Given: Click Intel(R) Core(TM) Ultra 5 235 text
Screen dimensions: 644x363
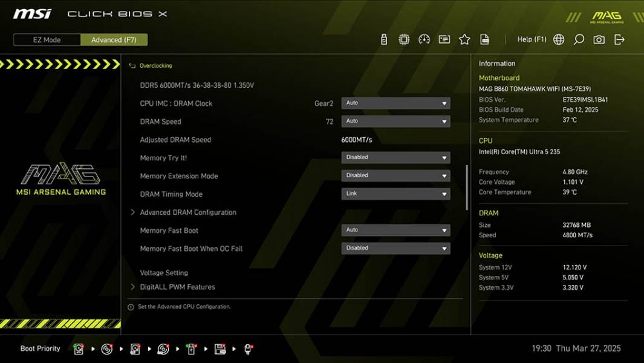Looking at the screenshot, I should (519, 152).
